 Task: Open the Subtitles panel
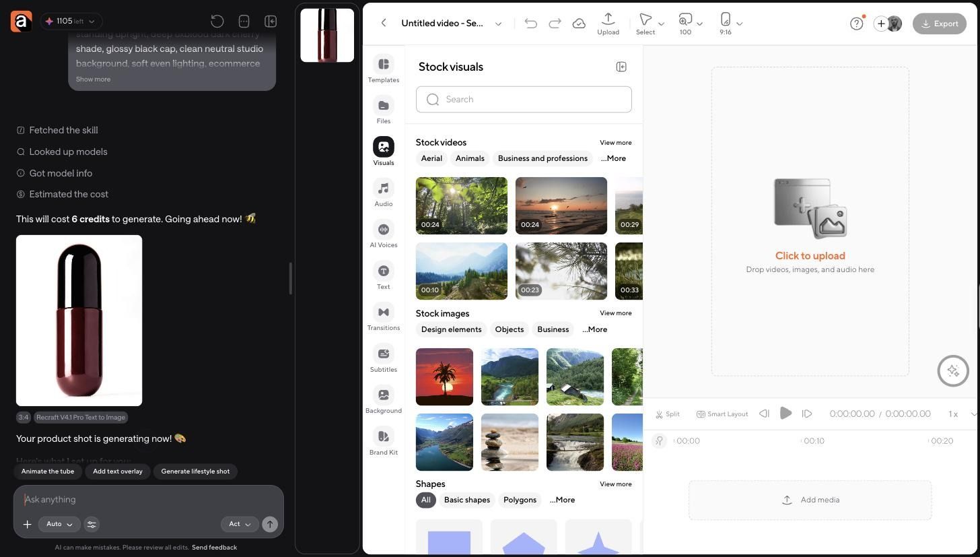pos(383,360)
